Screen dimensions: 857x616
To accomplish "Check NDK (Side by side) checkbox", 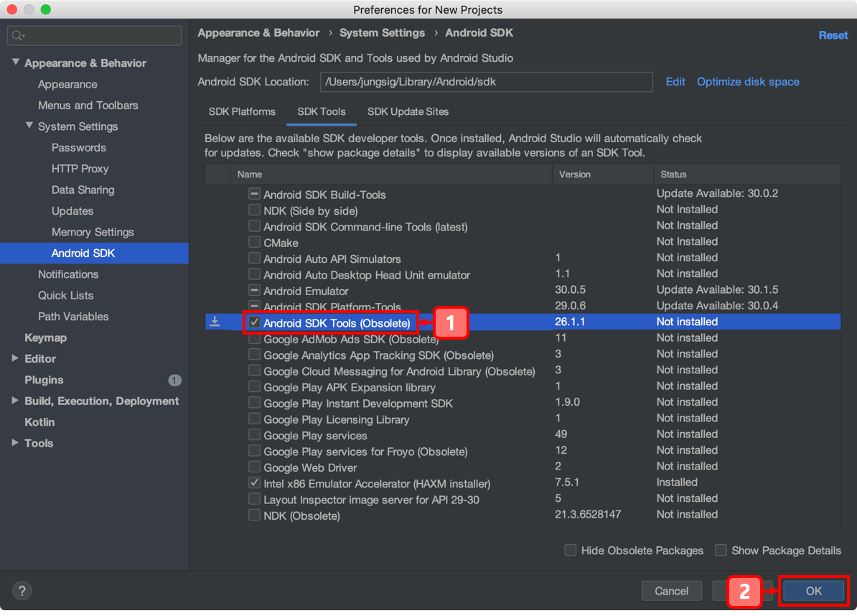I will (254, 210).
